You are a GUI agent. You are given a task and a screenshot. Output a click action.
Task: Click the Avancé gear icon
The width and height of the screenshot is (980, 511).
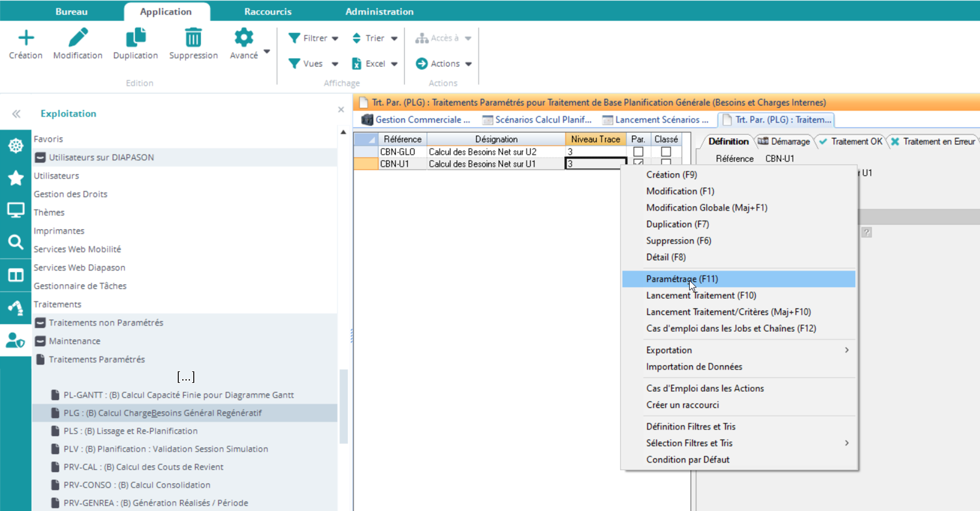tap(243, 38)
